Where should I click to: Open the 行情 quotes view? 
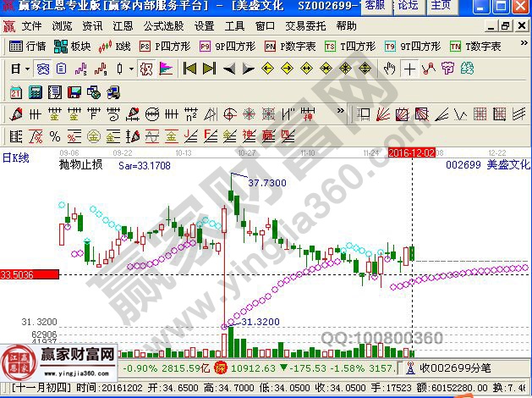coord(29,47)
